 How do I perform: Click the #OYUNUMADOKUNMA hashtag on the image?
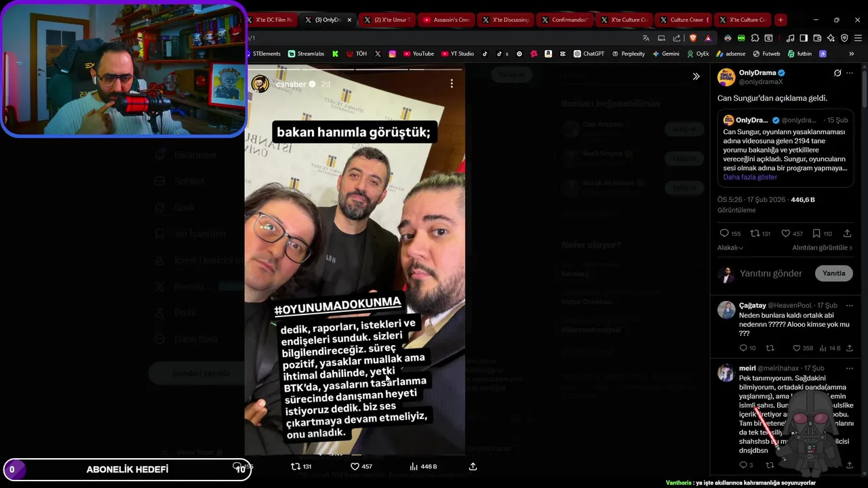tap(338, 306)
